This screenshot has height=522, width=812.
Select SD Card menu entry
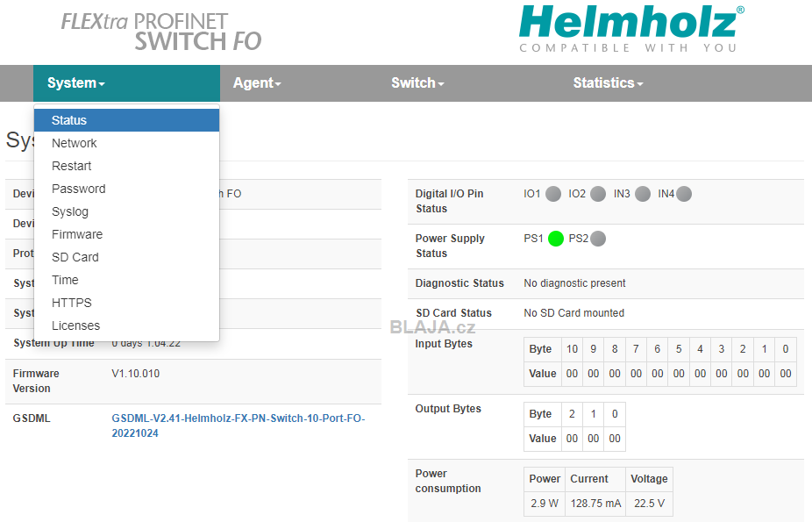click(x=127, y=257)
